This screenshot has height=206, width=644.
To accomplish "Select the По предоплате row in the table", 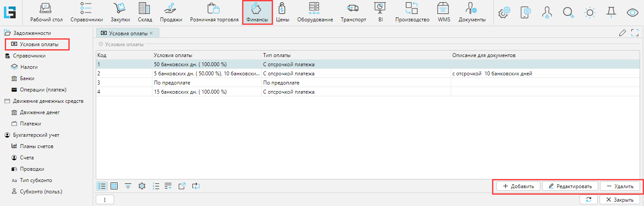I will tap(174, 83).
